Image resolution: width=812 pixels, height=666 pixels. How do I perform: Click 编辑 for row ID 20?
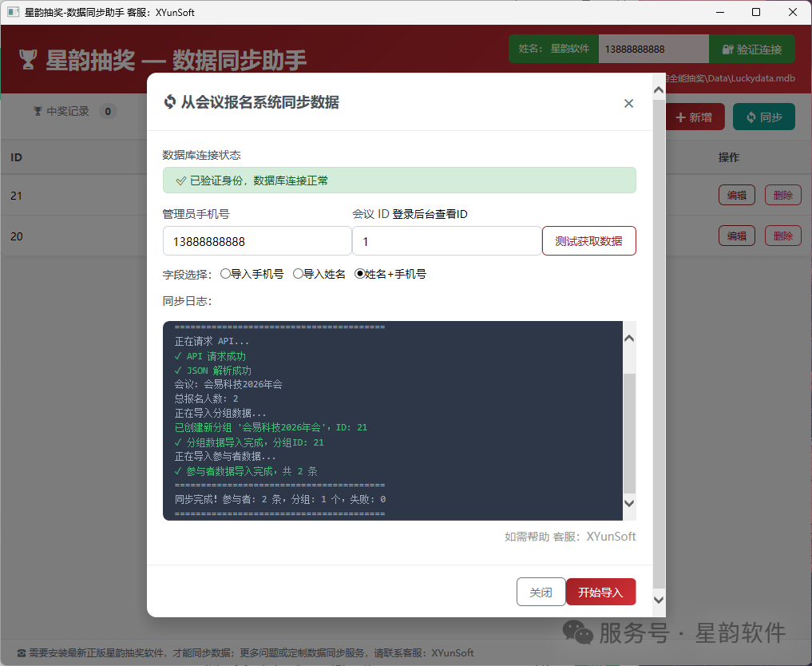[736, 236]
